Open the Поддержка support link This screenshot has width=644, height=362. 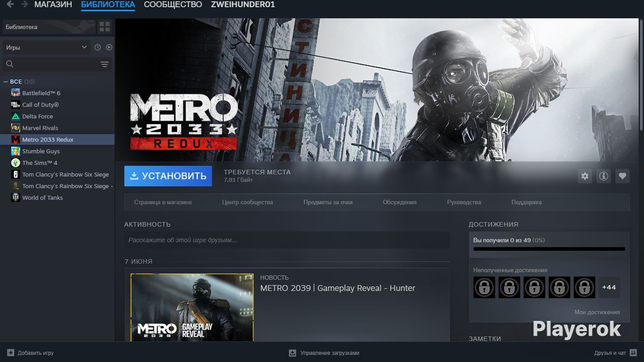(526, 202)
